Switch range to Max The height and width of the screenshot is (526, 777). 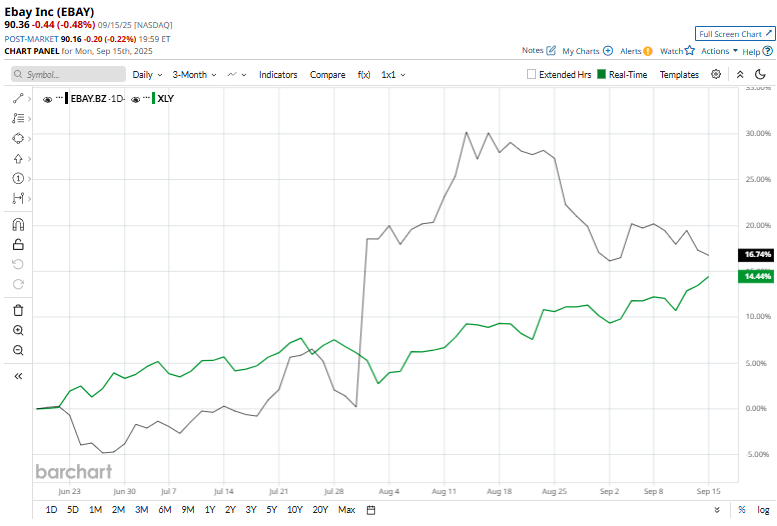[346, 510]
